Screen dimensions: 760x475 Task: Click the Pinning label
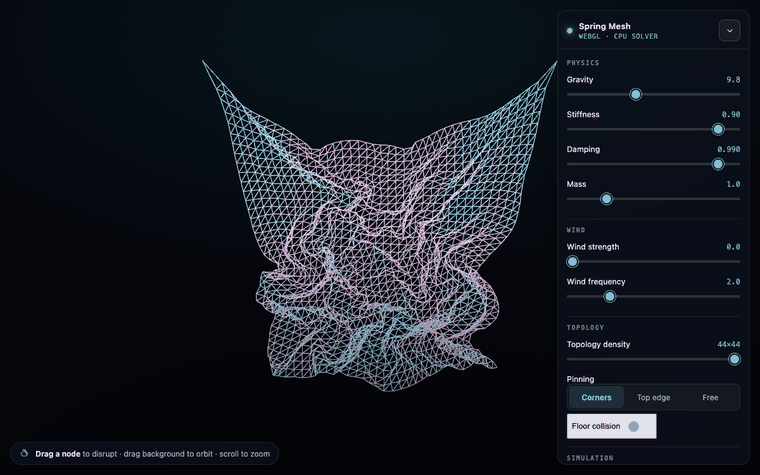click(x=580, y=379)
